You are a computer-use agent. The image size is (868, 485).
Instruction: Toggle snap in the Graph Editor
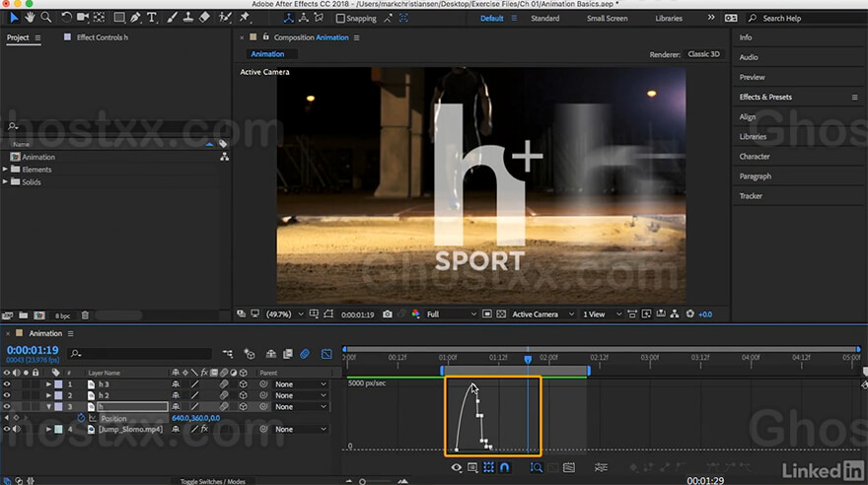504,467
